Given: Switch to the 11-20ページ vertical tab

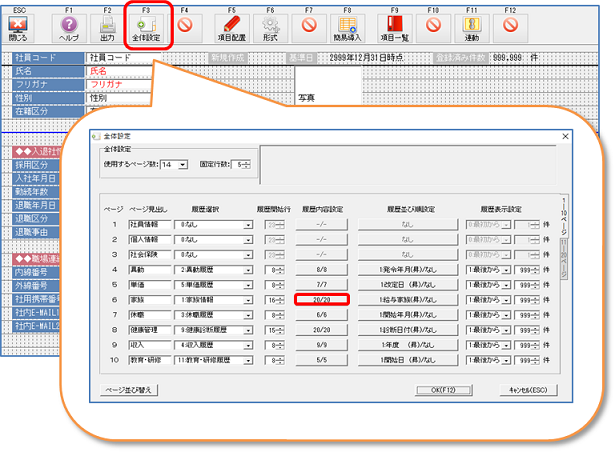Looking at the screenshot, I should coord(566,260).
